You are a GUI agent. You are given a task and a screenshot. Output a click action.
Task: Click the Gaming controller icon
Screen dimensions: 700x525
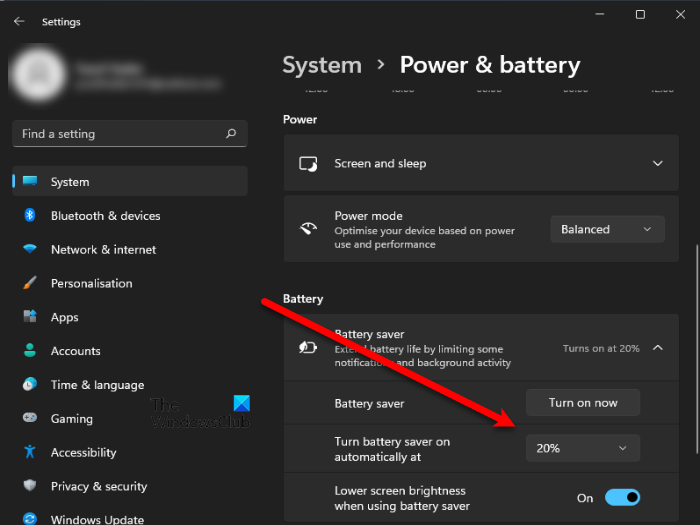coord(30,419)
